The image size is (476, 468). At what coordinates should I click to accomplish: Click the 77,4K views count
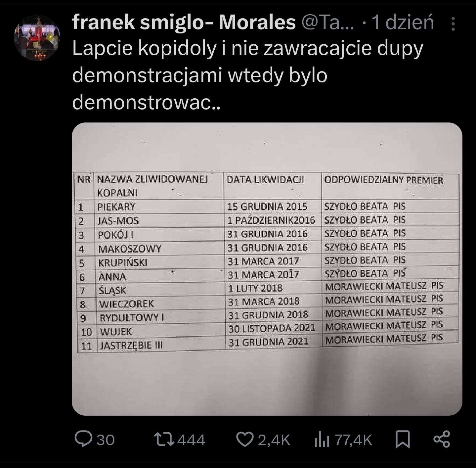(353, 440)
